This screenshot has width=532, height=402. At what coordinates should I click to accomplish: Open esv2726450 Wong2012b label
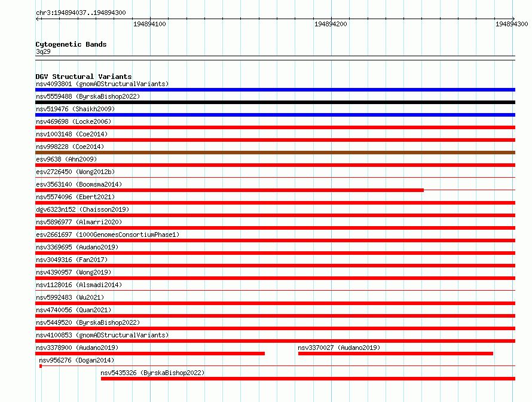click(x=75, y=172)
